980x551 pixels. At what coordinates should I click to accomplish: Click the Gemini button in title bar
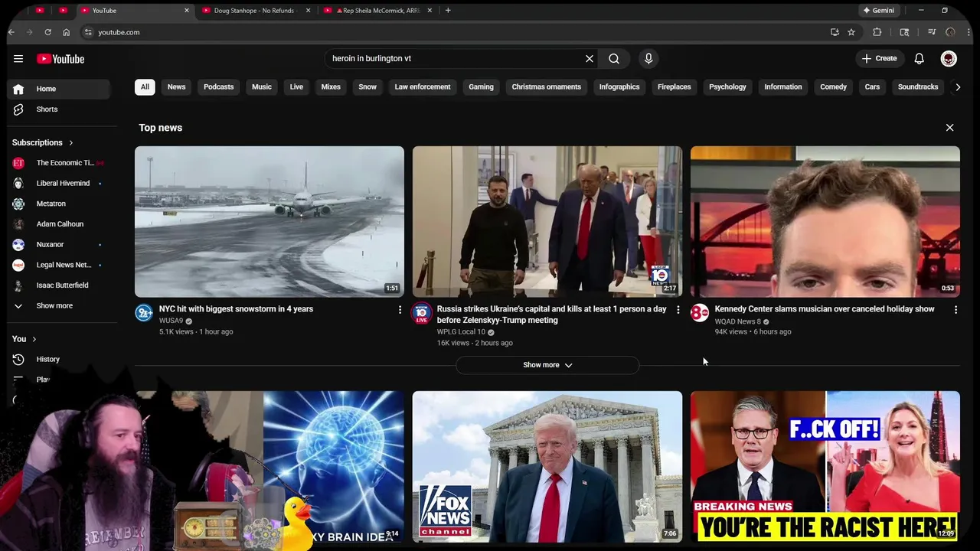[878, 10]
